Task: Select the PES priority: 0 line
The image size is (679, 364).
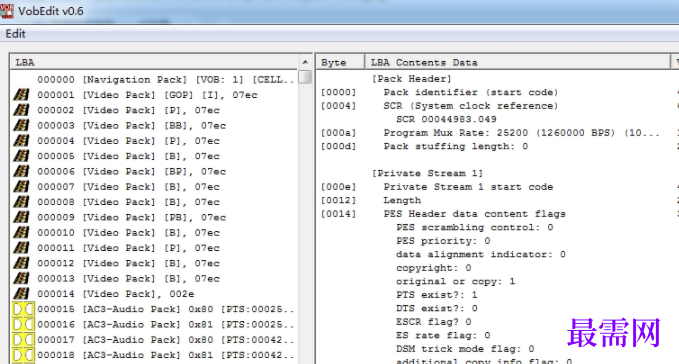Action: tap(443, 241)
